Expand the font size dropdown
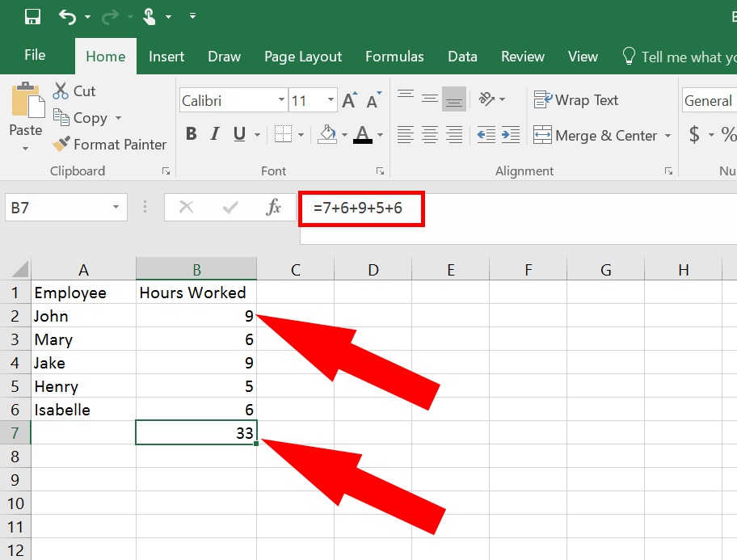This screenshot has height=560, width=737. (x=331, y=101)
